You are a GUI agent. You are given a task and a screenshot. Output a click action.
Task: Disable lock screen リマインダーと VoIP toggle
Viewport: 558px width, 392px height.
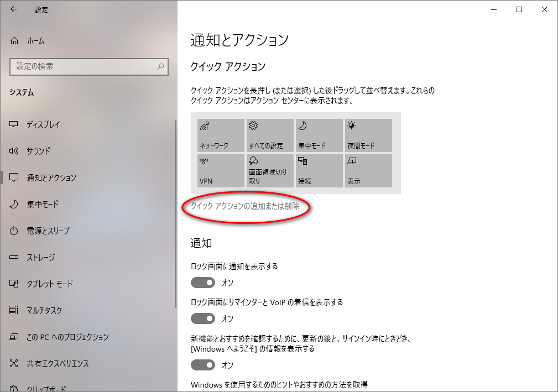[x=203, y=318]
